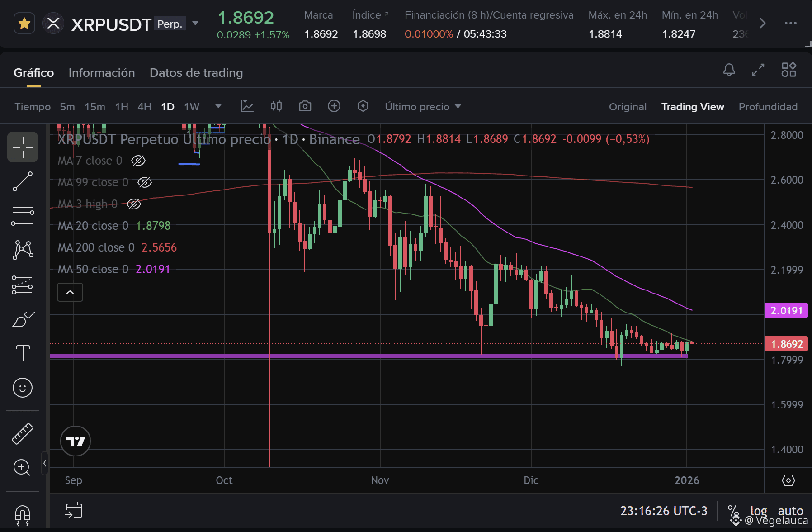
Task: Toggle magnet mode for drawings
Action: point(22,515)
